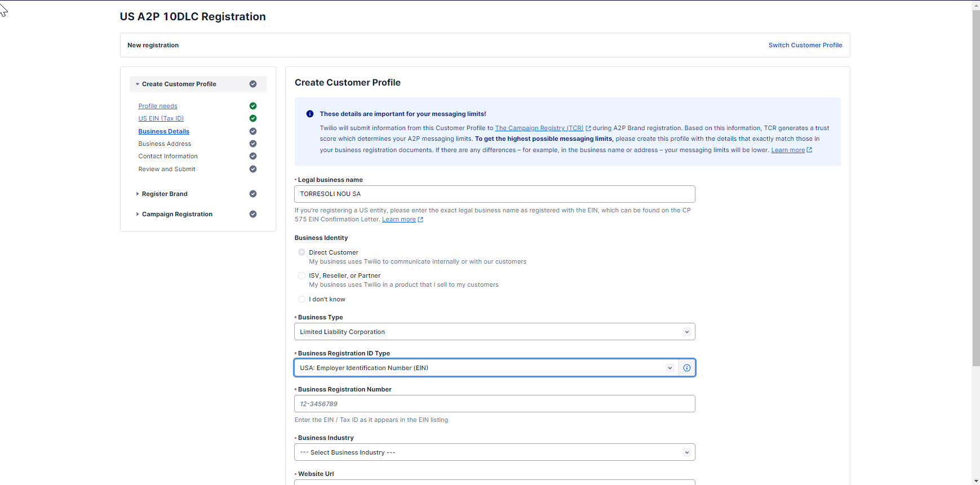Expand the Register Brand section
The width and height of the screenshot is (980, 485).
point(165,194)
